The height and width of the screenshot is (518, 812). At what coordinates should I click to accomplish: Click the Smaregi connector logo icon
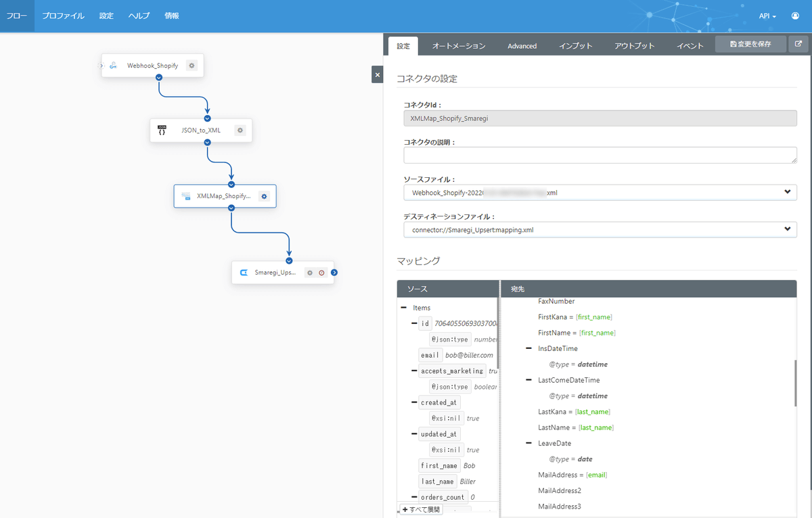click(244, 273)
